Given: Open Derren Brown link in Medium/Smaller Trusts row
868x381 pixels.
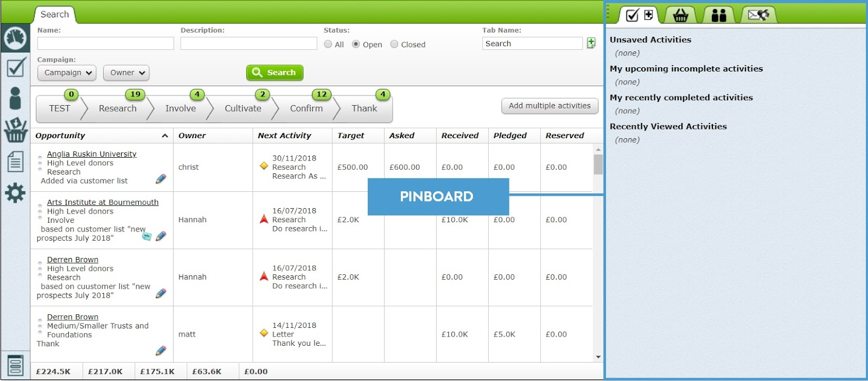Looking at the screenshot, I should point(73,317).
